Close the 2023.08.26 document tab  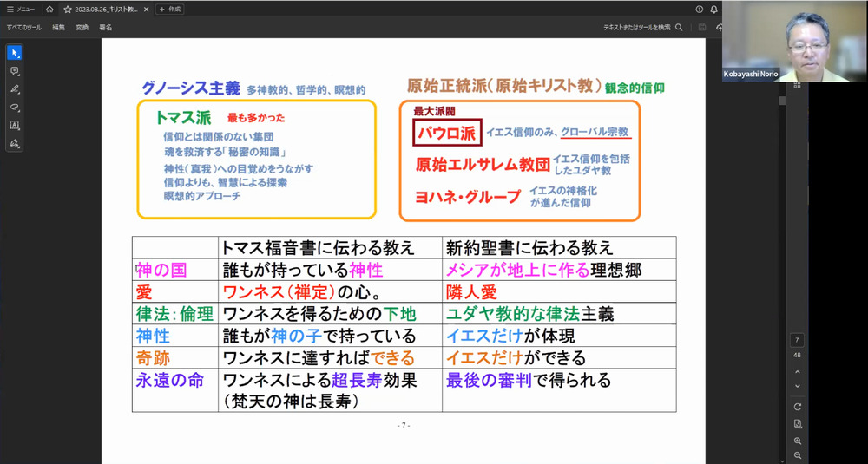click(147, 10)
